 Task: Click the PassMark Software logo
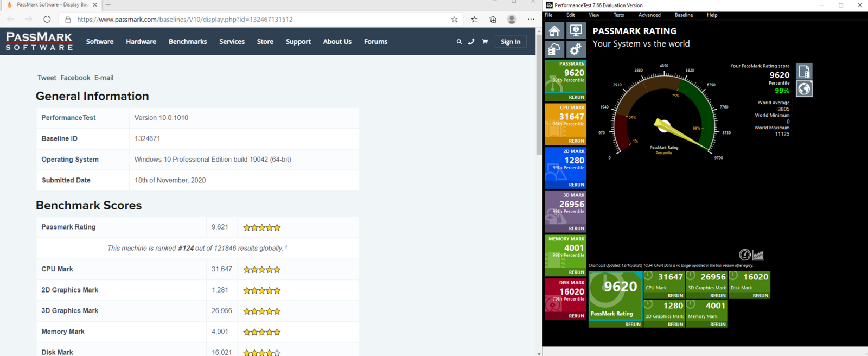[x=39, y=41]
